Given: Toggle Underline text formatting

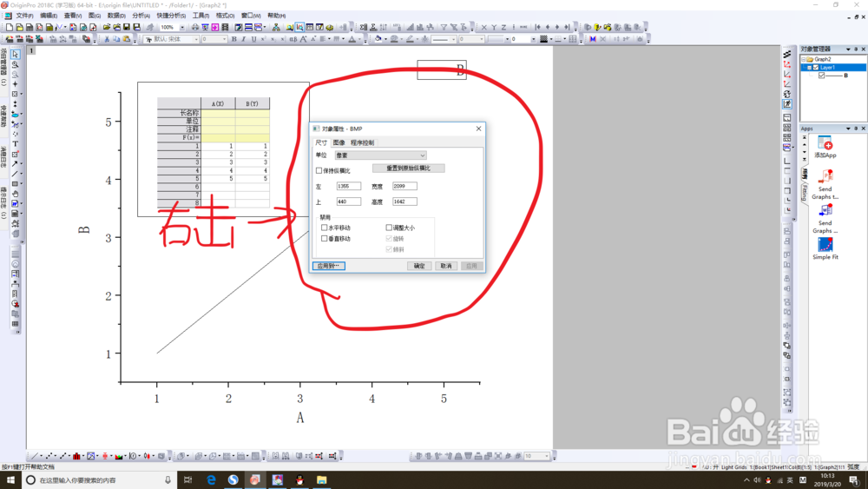Looking at the screenshot, I should [x=253, y=39].
